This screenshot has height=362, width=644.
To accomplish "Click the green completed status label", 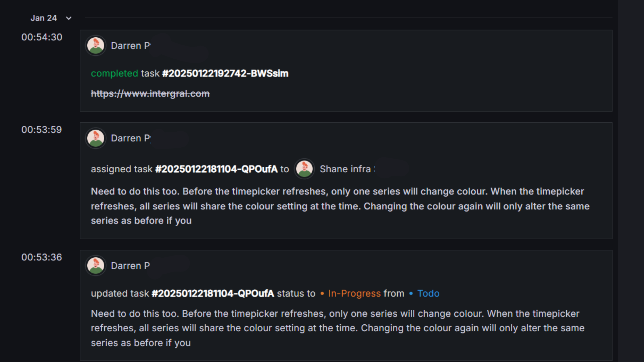I will (x=114, y=74).
